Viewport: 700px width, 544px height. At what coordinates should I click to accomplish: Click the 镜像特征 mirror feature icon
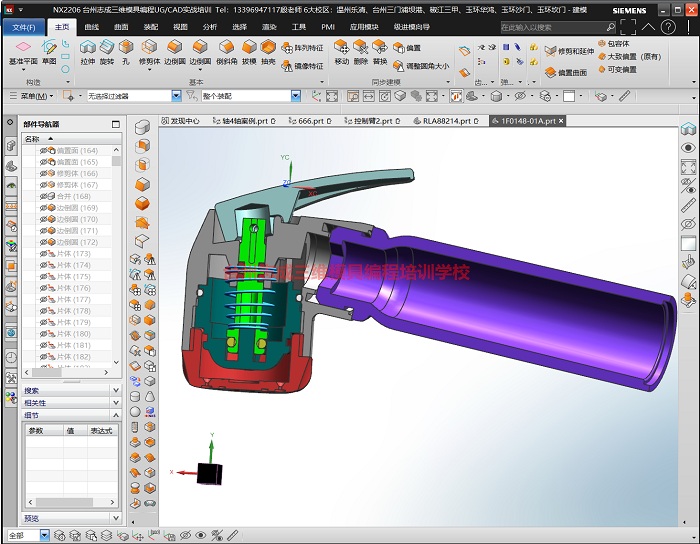pos(287,66)
